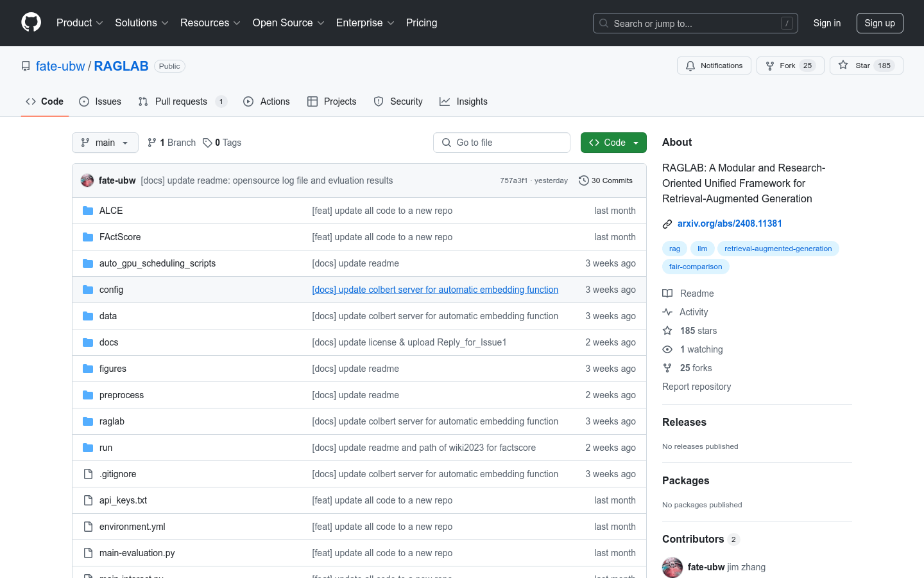Click the preprocess folder icon

click(x=88, y=395)
